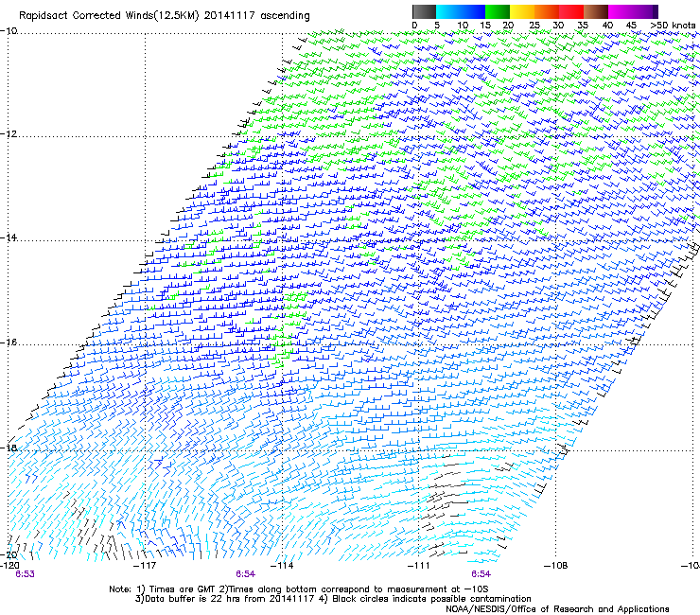Click the "25" legend scale label

point(534,25)
